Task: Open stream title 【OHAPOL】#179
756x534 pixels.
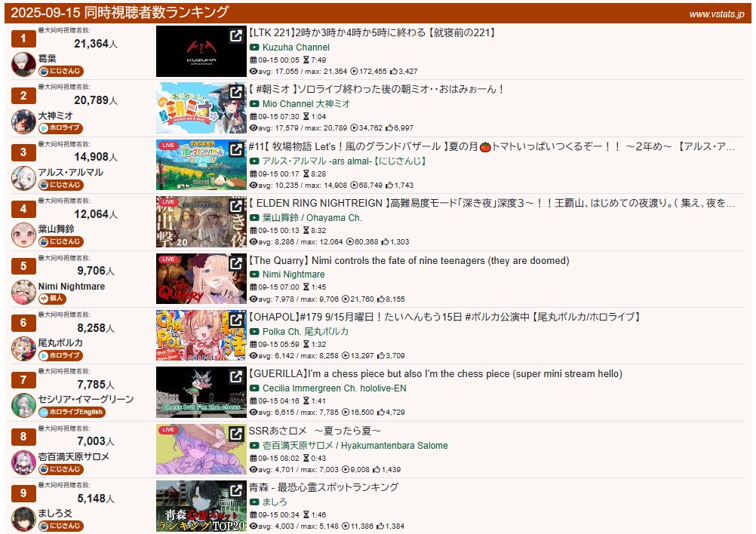Action: click(444, 317)
